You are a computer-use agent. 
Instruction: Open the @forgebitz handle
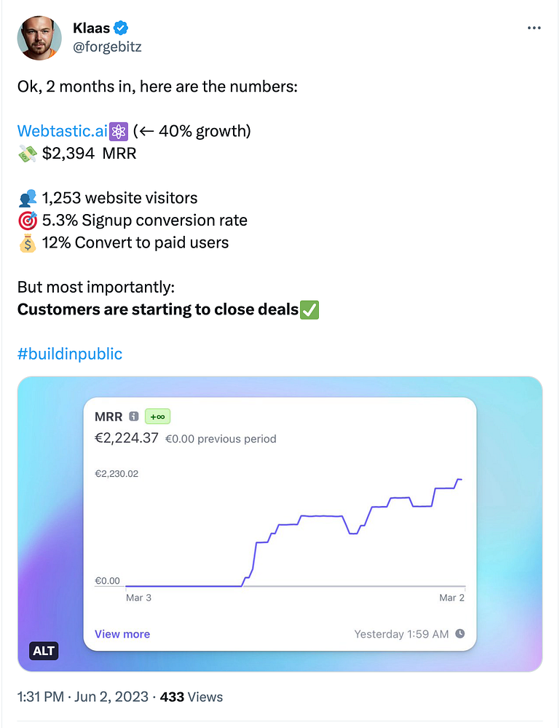click(107, 47)
